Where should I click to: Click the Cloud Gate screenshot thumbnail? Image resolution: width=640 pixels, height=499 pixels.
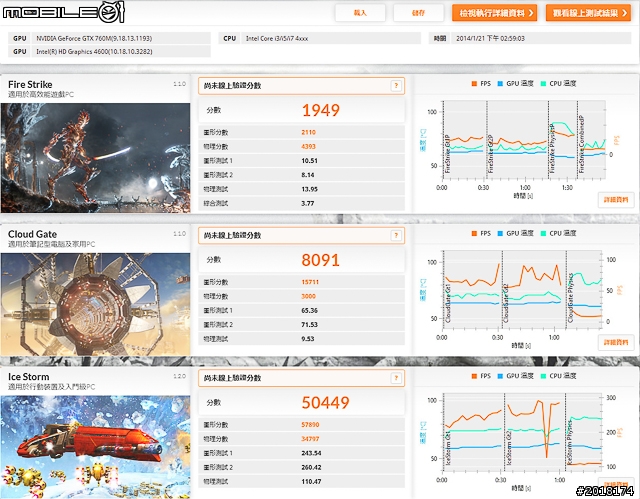tap(96, 304)
